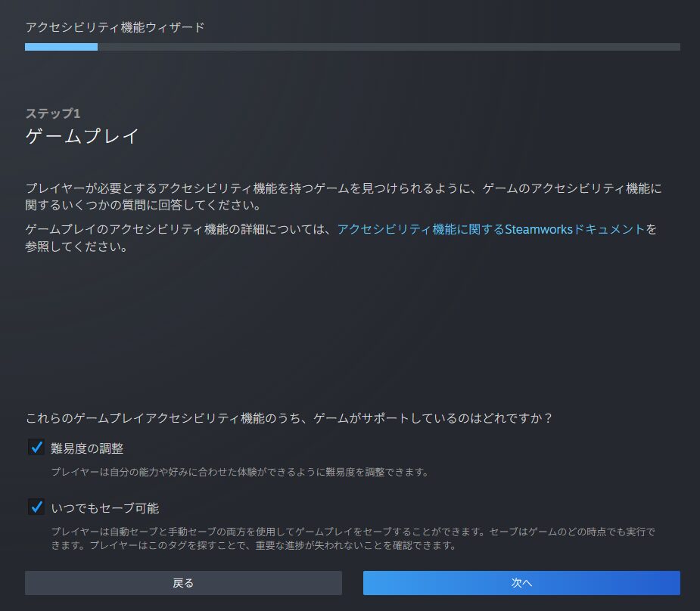The width and height of the screenshot is (700, 611).
Task: Click the unfilled gray part of progress bar
Action: [x=387, y=47]
